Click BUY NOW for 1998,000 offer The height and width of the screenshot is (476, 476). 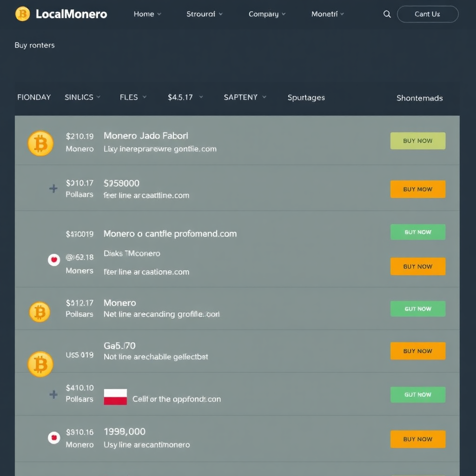pyautogui.click(x=418, y=439)
